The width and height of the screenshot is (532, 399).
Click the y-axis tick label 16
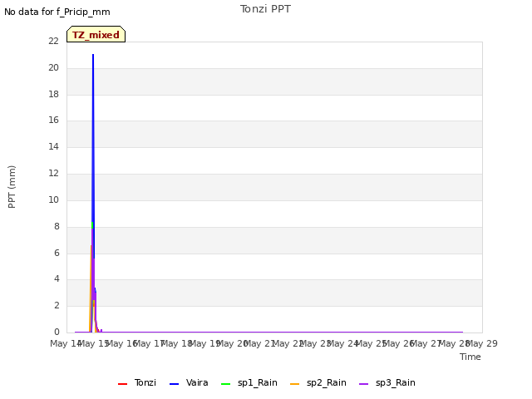[x=53, y=120]
